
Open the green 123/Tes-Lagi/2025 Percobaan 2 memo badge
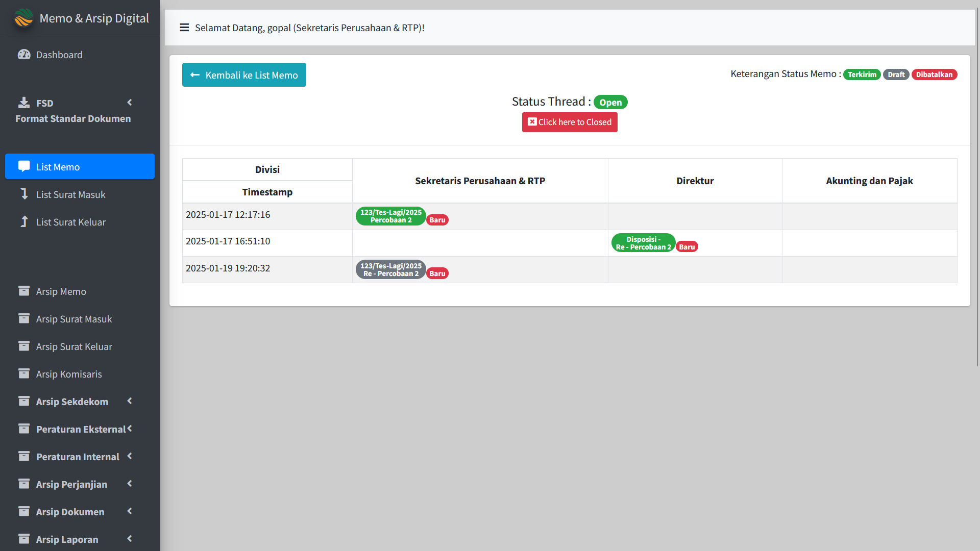click(x=390, y=216)
